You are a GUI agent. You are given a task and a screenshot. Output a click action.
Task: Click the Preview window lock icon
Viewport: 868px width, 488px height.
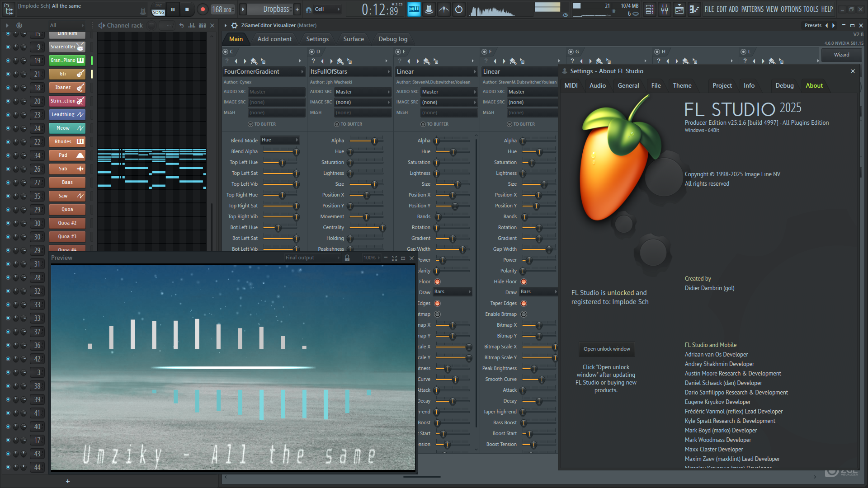tap(347, 258)
